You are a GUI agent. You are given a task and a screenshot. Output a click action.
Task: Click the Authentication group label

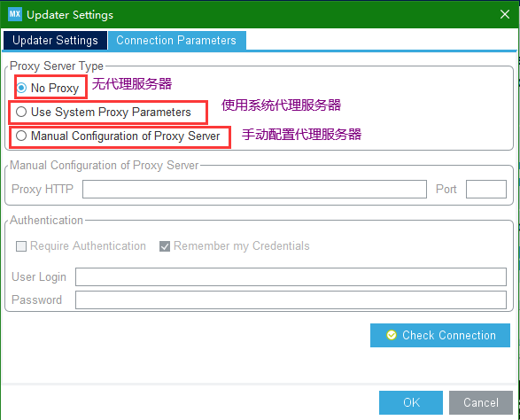tap(46, 221)
